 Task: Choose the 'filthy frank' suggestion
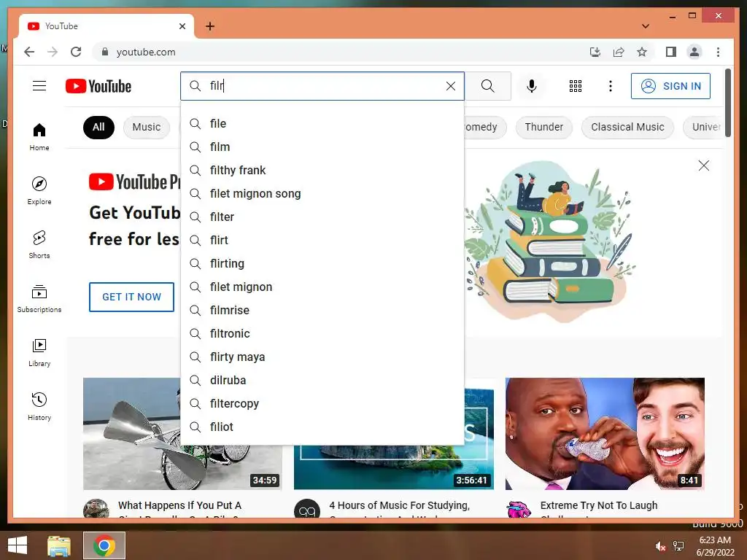tap(322, 171)
